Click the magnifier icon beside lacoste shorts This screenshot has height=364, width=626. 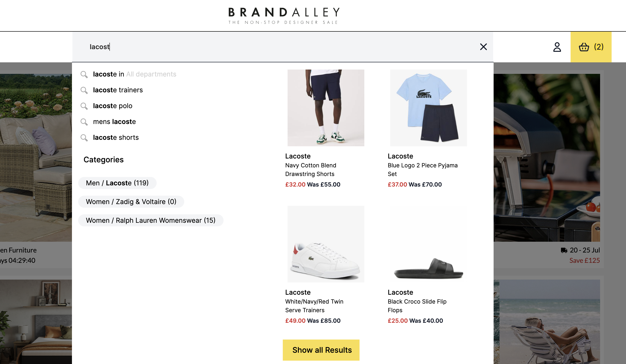pos(84,138)
